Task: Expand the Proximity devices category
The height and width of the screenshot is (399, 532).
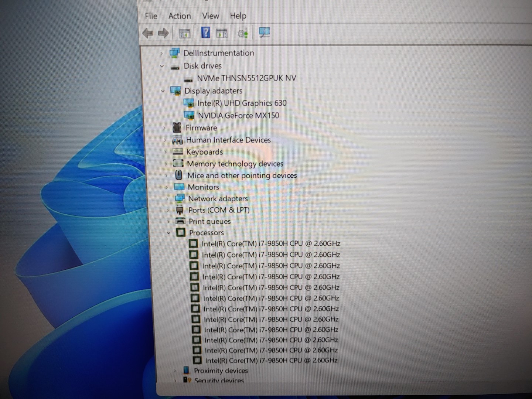Action: (x=175, y=371)
